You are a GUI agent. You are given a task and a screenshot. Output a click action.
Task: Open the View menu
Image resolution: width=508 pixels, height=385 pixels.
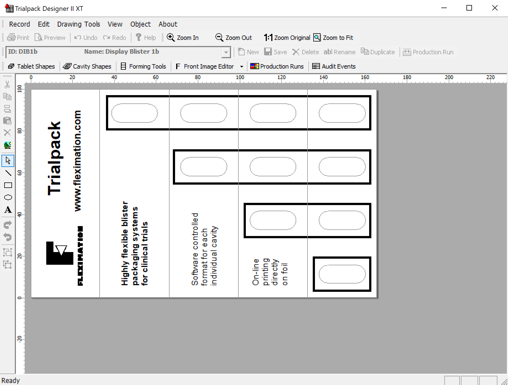[x=115, y=24]
